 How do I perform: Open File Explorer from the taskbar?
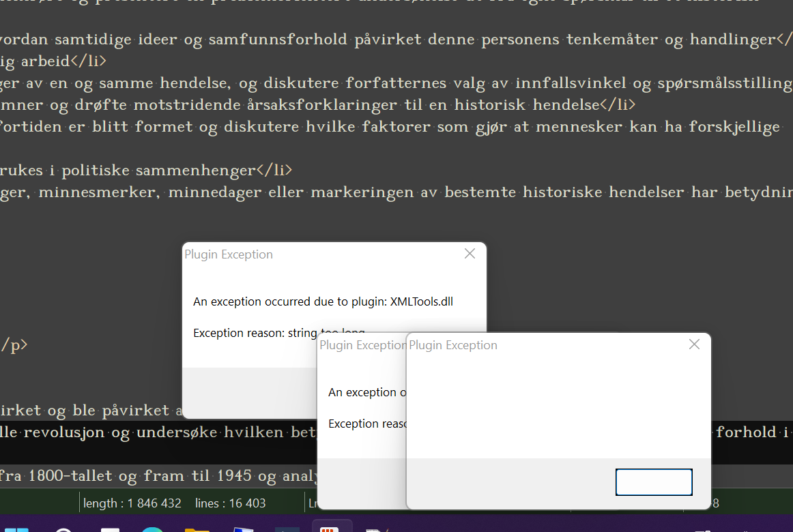(197, 529)
